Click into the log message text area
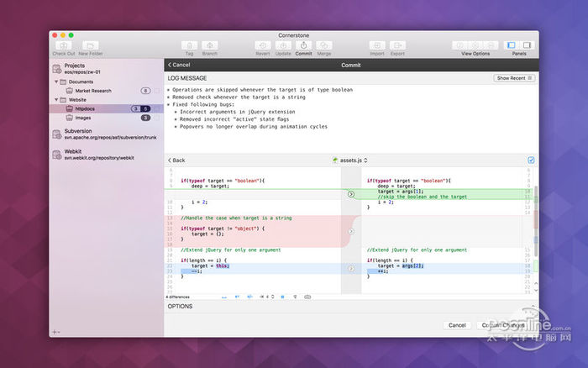Screen dimensions: 588x368 click(351, 118)
